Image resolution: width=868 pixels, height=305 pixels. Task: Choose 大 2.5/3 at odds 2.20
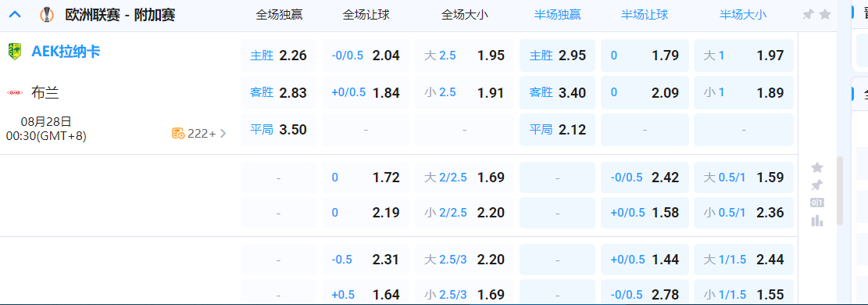coord(464,260)
